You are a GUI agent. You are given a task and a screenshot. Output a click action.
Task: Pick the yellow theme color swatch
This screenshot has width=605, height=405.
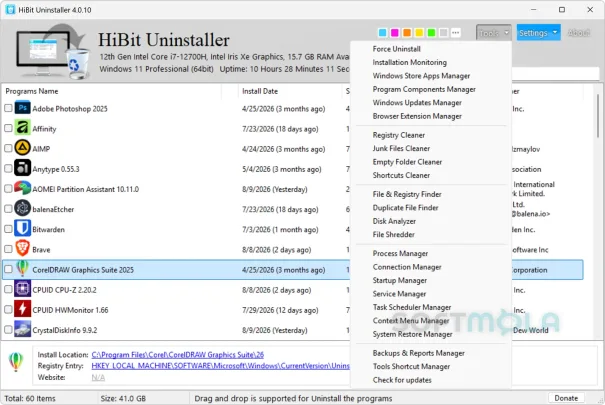click(x=419, y=33)
